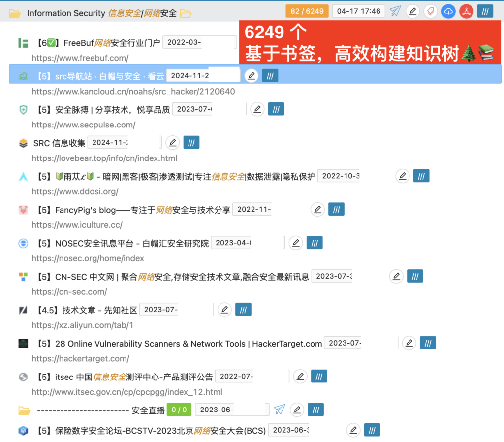Click the pencil icon in the 雨苁 bookmark row
Image resolution: width=504 pixels, height=442 pixels.
[403, 176]
